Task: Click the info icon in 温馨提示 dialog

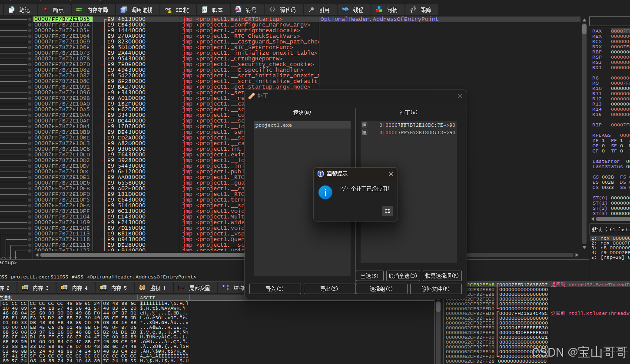Action: 325,192
